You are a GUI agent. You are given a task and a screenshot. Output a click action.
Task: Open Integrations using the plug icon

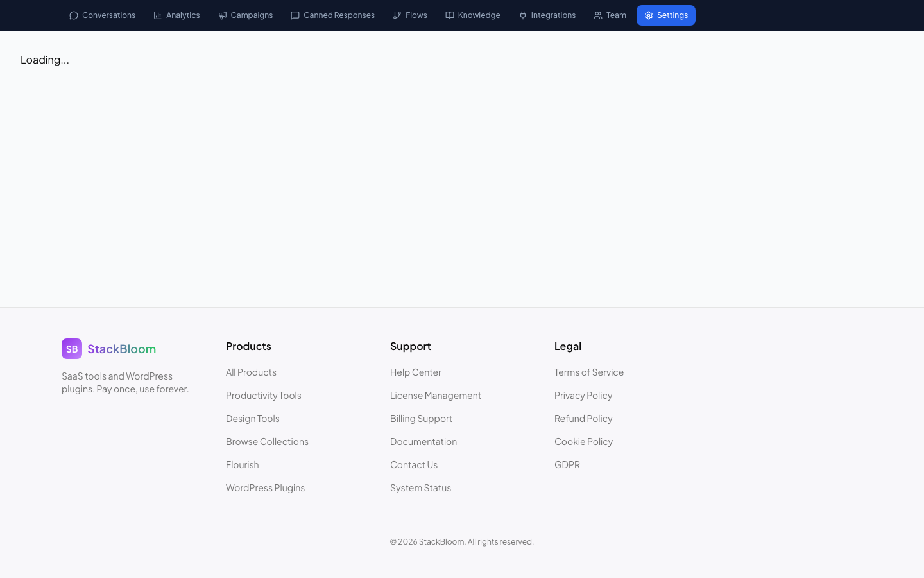click(x=522, y=15)
